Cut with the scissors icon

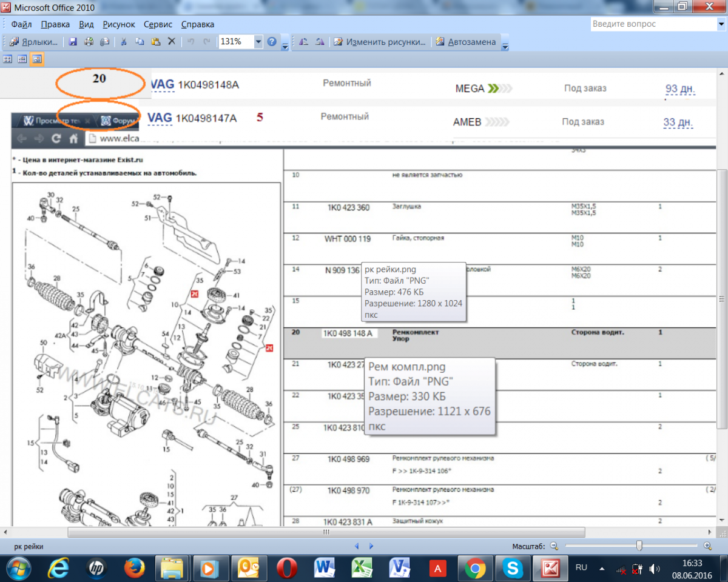(124, 42)
